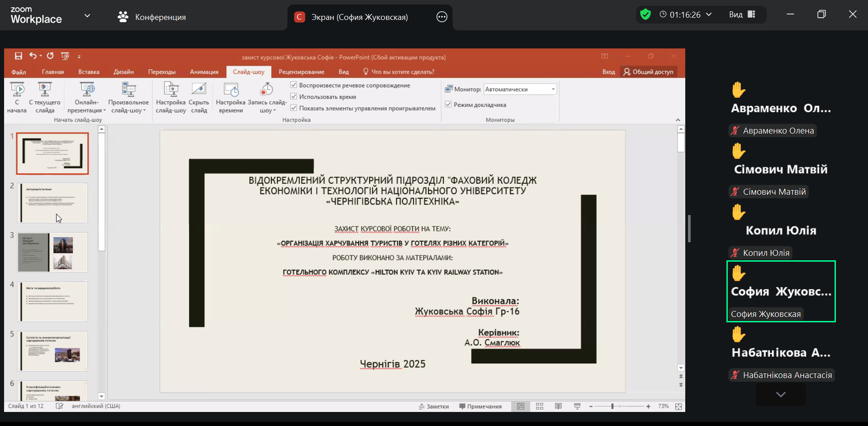Expand Zoom Workplace dropdown chevron
Screen dimensions: 868x426
[87, 16]
